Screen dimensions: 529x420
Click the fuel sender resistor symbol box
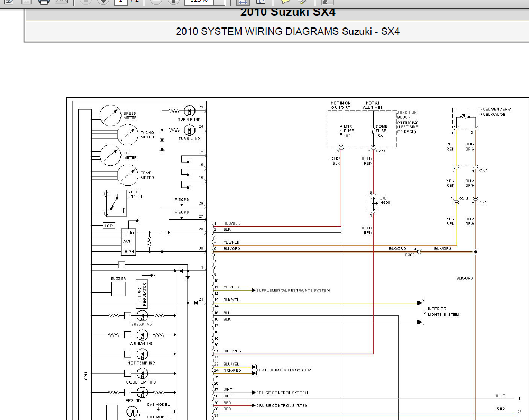tap(466, 118)
